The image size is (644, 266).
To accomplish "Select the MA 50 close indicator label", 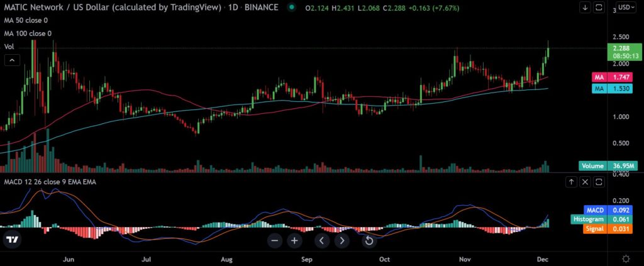I will 26,20.
